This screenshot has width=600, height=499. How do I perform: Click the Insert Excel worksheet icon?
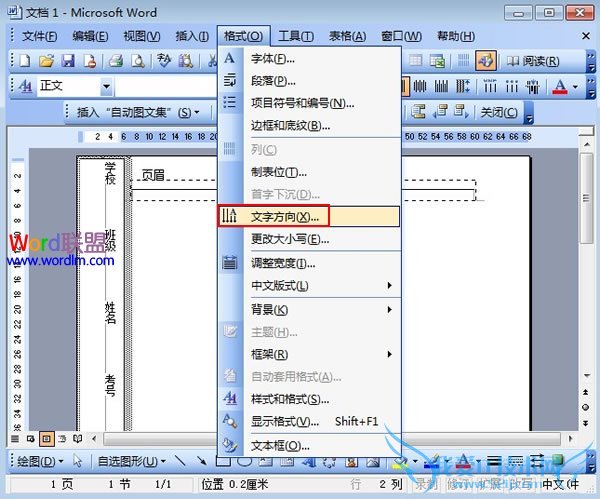tap(437, 61)
